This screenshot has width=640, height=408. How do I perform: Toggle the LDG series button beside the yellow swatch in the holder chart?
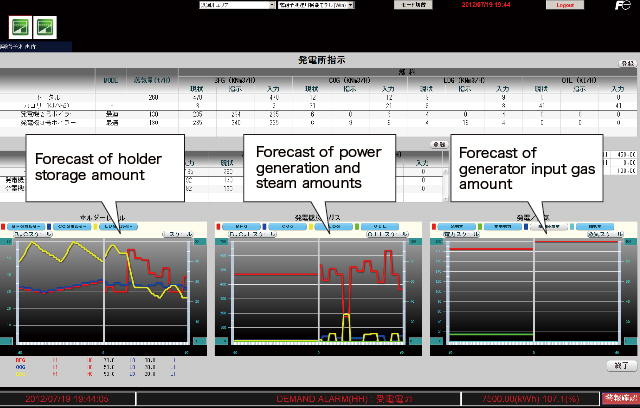(118, 226)
